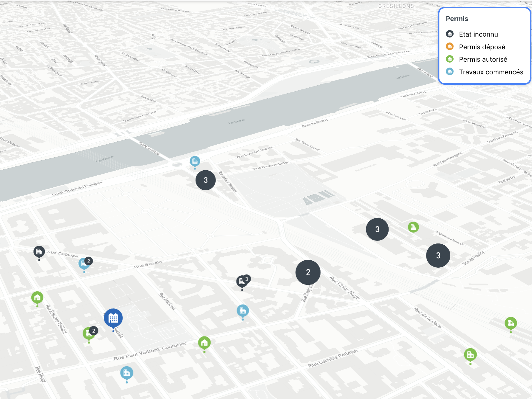Open the 3 cluster near Rue de Neuilly
Screen dimensions: 532x399
click(438, 255)
